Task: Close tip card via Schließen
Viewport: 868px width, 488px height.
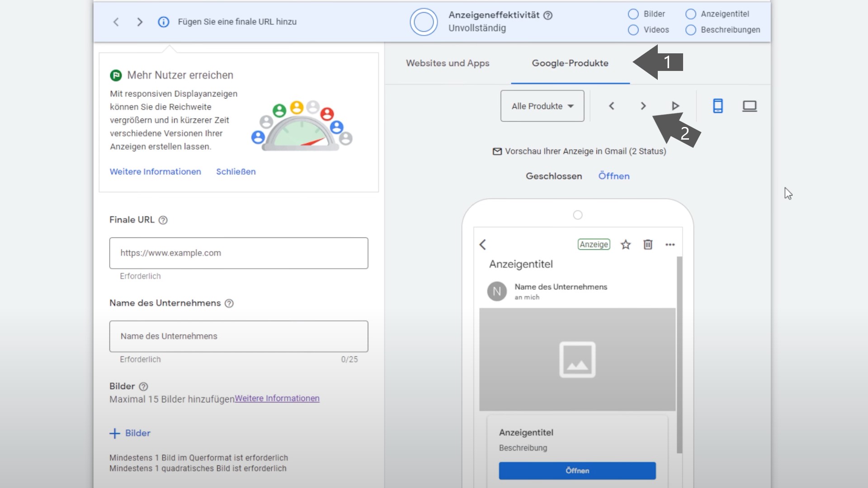Action: [236, 172]
